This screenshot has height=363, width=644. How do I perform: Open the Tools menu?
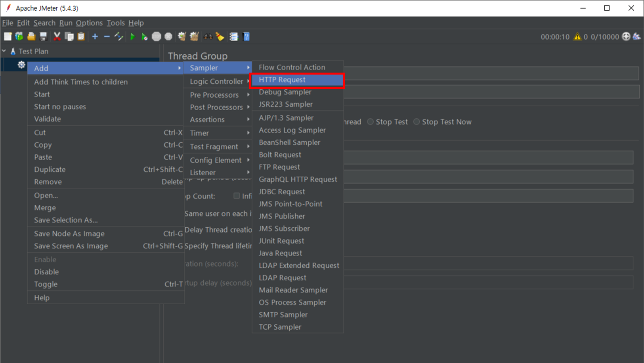(115, 23)
